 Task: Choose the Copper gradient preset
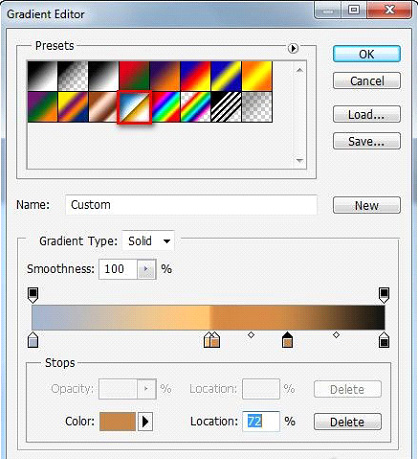[103, 107]
